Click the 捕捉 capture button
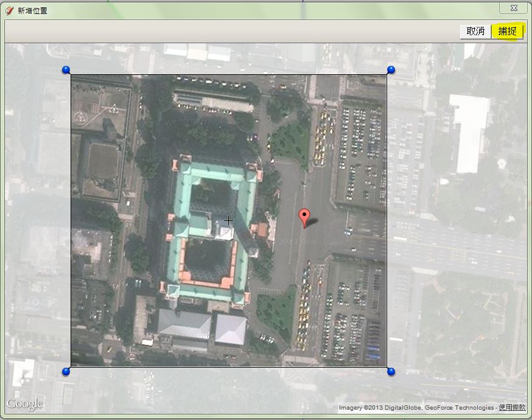This screenshot has height=420, width=532. pos(507,32)
